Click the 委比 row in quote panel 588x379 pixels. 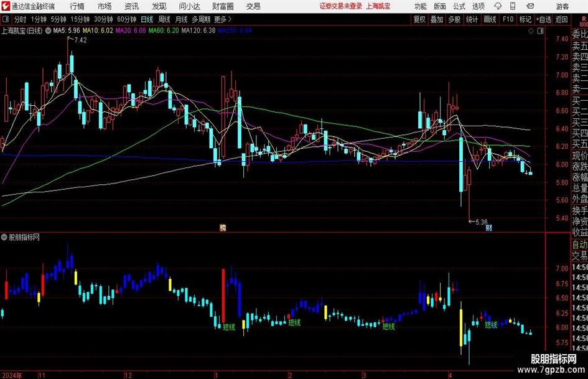tap(580, 34)
